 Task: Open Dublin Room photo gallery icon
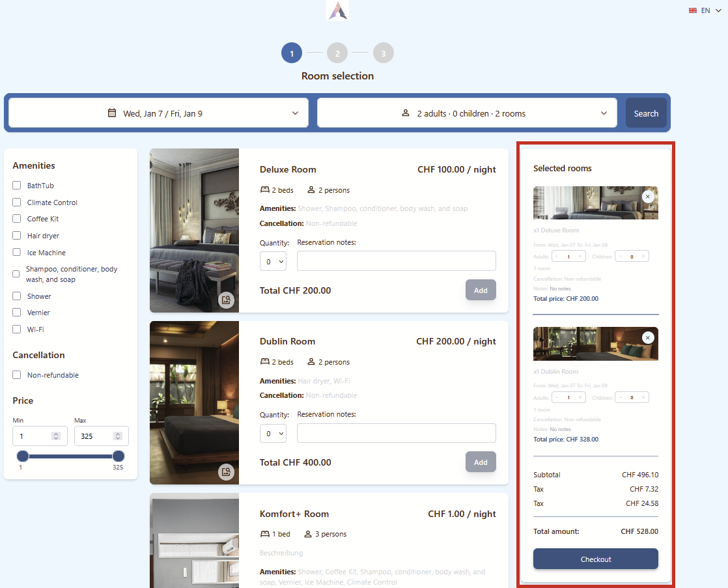[226, 472]
